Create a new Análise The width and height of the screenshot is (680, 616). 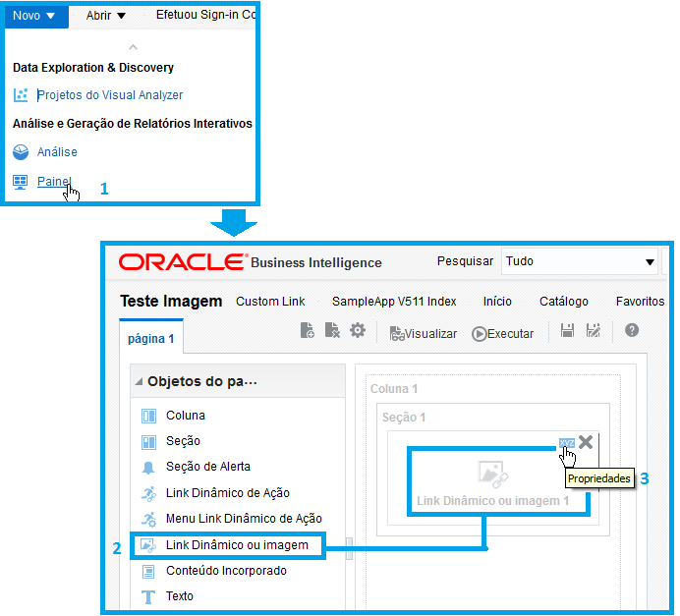(57, 152)
